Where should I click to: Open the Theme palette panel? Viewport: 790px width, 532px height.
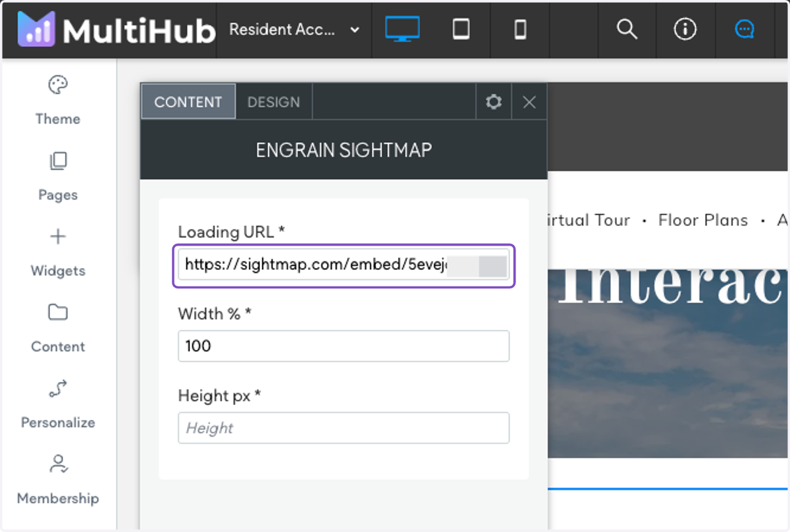(x=58, y=100)
